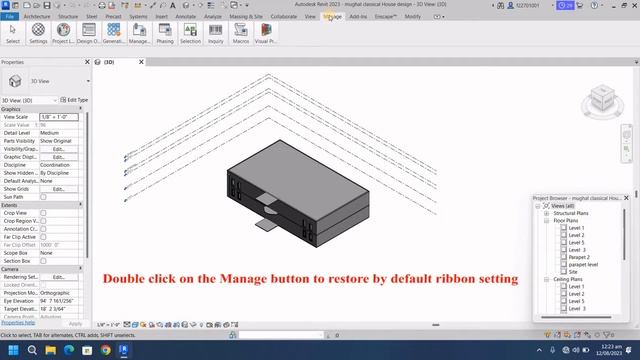Switch to the Annotate ribbon tab
Screen dimensions: 640x360
(x=186, y=17)
